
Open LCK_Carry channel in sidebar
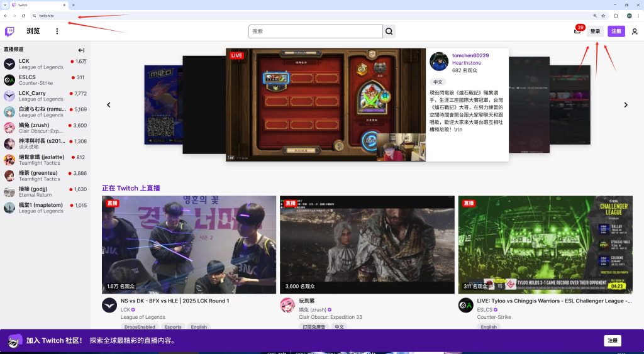[45, 96]
